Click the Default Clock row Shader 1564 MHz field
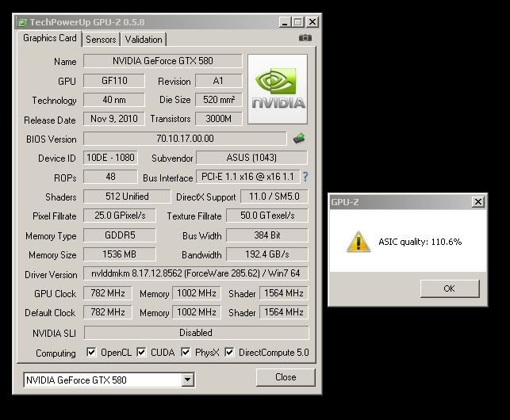The width and height of the screenshot is (510, 420). pos(284,312)
